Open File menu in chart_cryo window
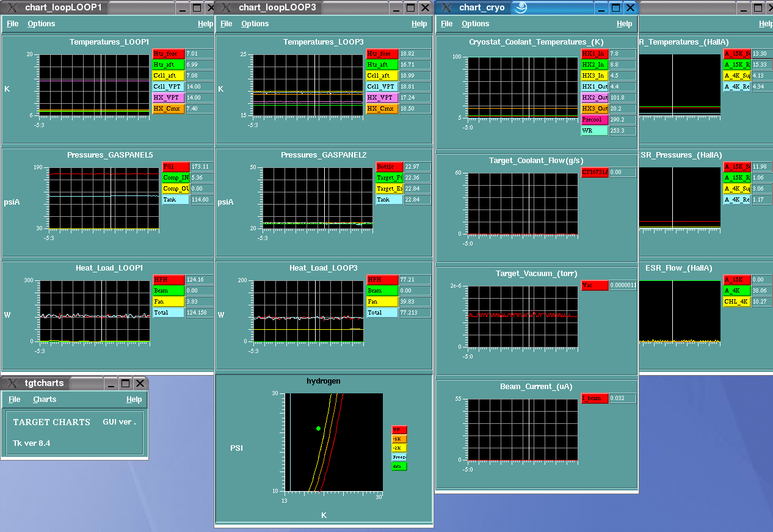 (x=447, y=24)
